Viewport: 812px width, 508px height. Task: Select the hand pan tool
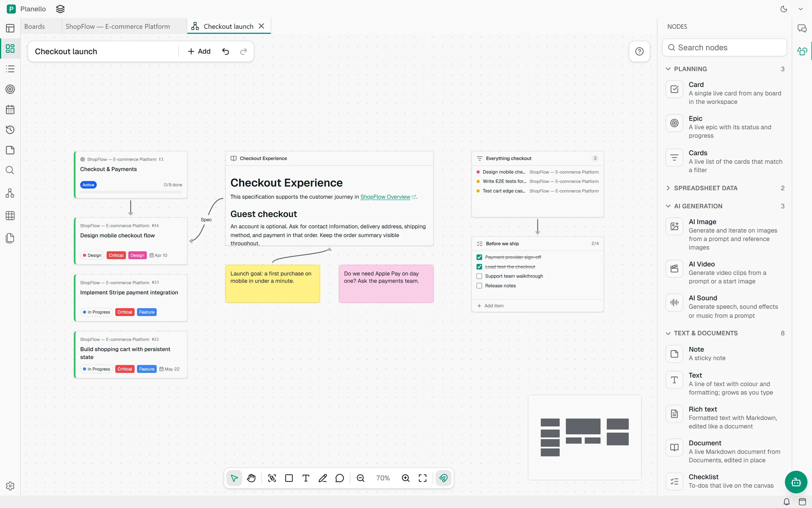click(251, 478)
